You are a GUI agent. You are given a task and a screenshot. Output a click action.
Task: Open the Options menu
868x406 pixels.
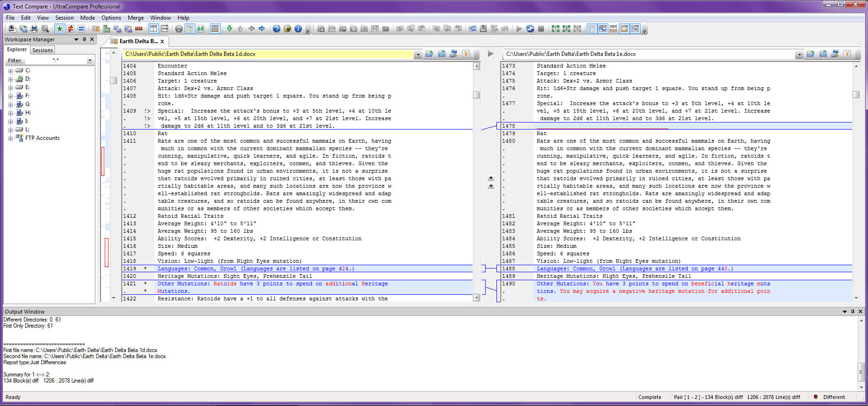[111, 18]
